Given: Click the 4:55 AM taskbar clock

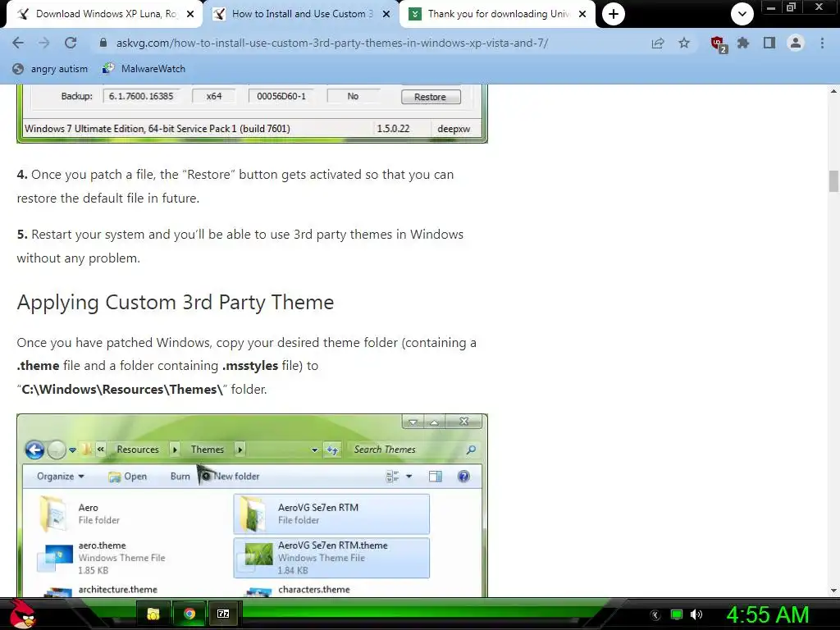Looking at the screenshot, I should tap(768, 614).
